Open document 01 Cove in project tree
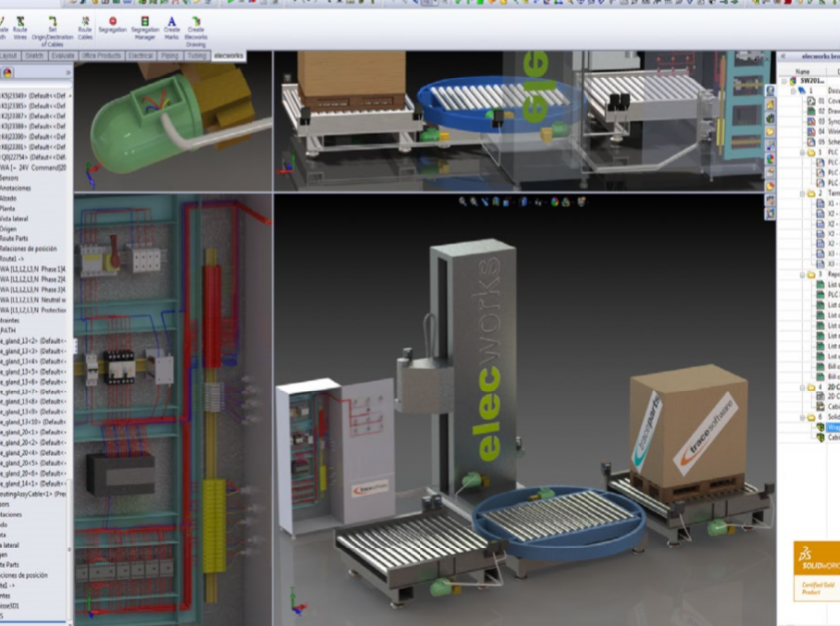 825,101
